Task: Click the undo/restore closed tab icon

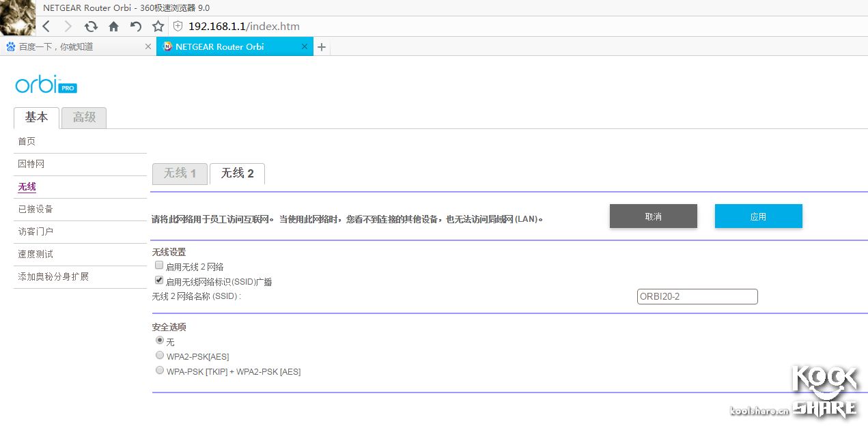Action: point(136,27)
